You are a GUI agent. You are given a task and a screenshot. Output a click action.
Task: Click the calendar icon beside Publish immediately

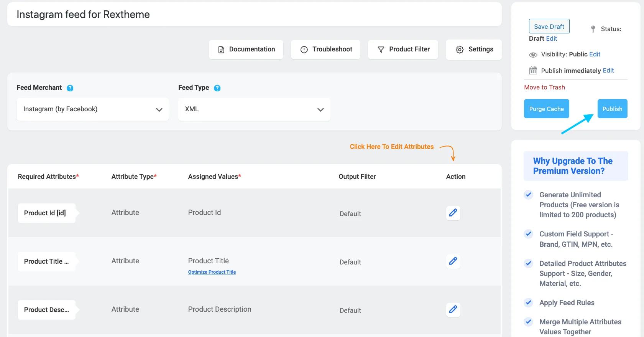click(533, 71)
